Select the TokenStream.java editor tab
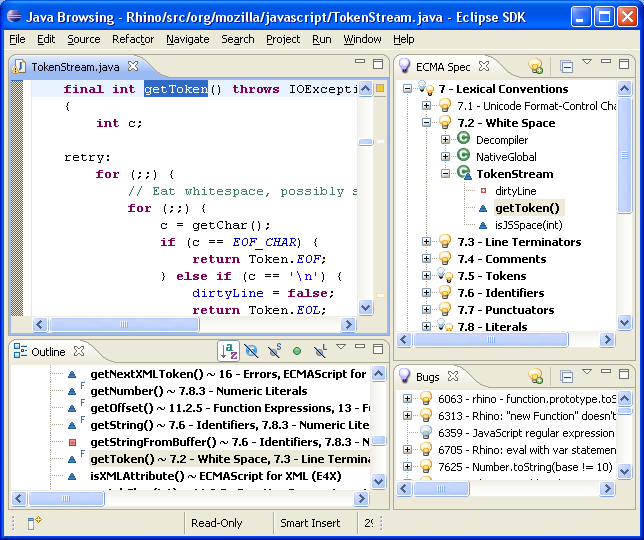 (x=76, y=67)
